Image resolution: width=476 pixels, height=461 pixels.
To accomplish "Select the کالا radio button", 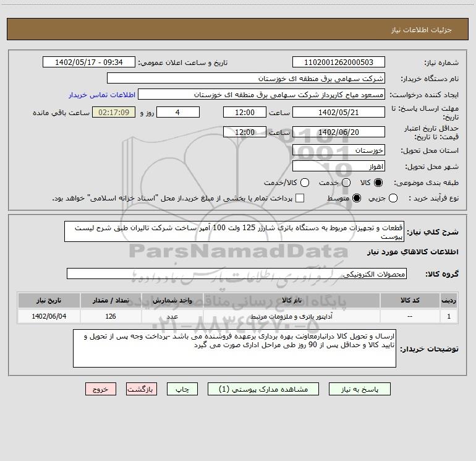I will coord(378,183).
